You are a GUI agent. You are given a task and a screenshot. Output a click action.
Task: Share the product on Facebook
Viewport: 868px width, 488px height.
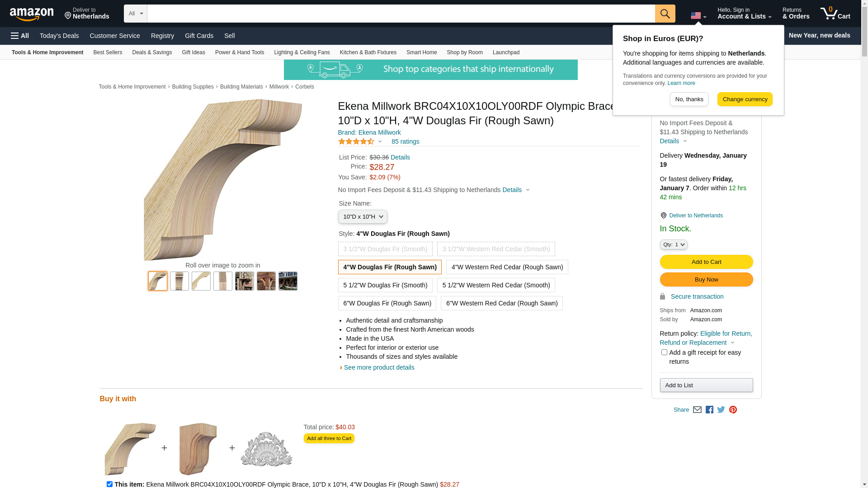[x=709, y=410]
